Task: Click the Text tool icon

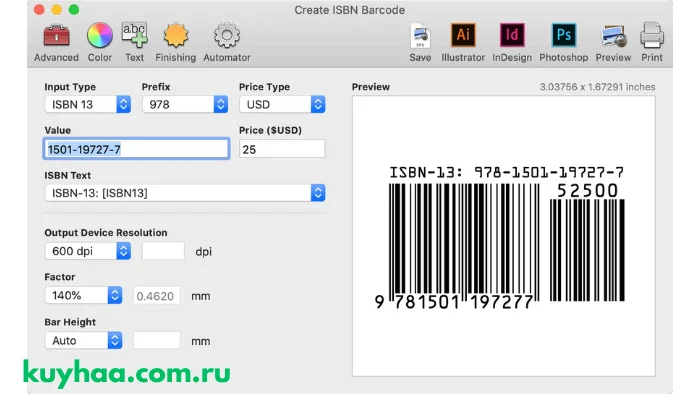Action: coord(134,36)
